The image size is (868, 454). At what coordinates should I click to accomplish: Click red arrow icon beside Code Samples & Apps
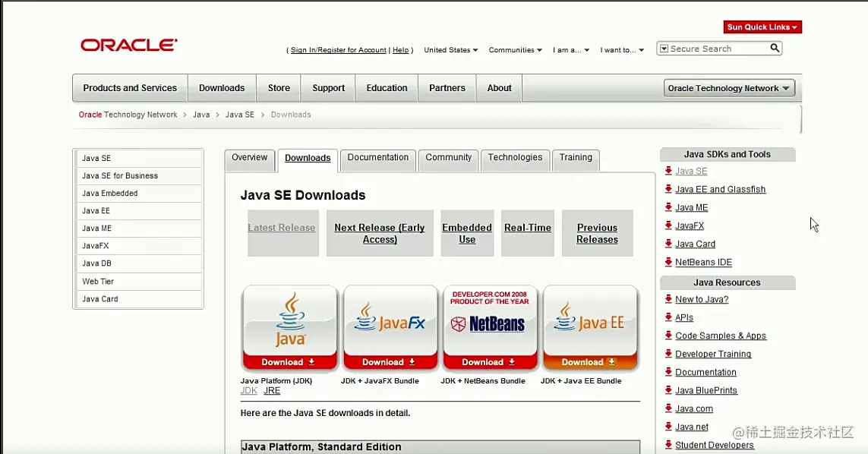668,336
